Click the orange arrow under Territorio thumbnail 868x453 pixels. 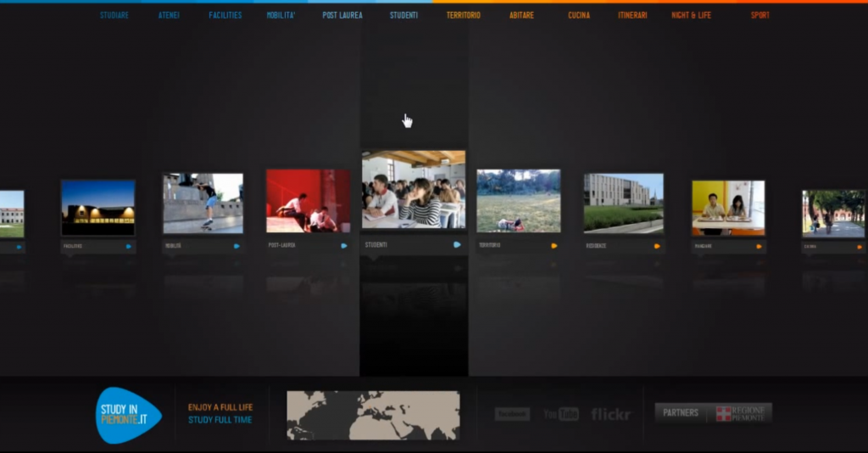pyautogui.click(x=554, y=246)
